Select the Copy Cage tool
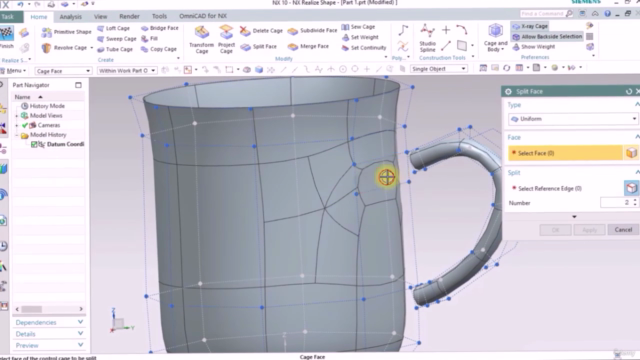 pyautogui.click(x=159, y=49)
